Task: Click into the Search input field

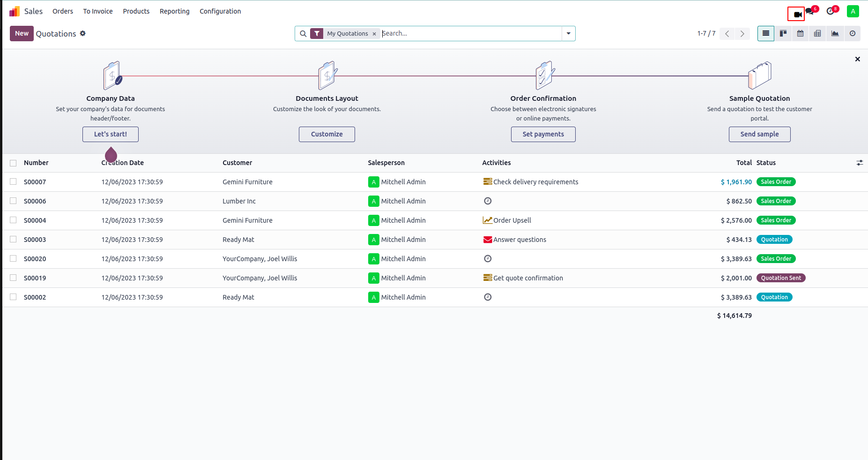Action: click(x=468, y=33)
